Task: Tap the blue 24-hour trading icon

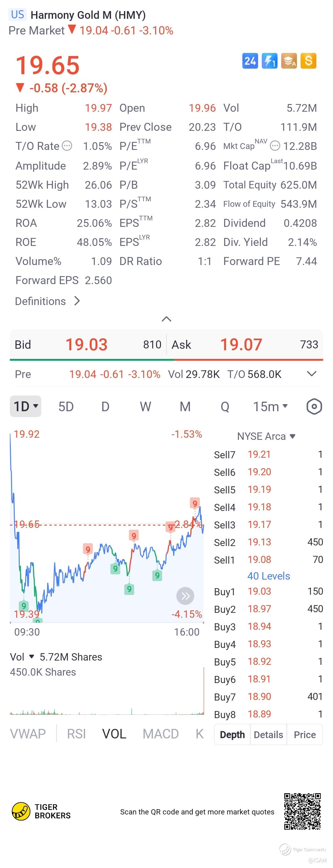Action: (x=250, y=61)
